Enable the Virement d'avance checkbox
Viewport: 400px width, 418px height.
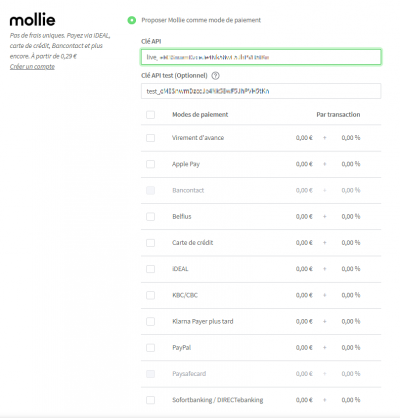[150, 138]
